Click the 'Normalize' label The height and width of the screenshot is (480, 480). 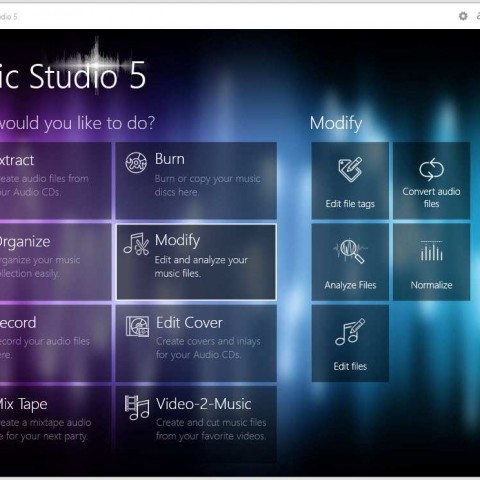431,285
